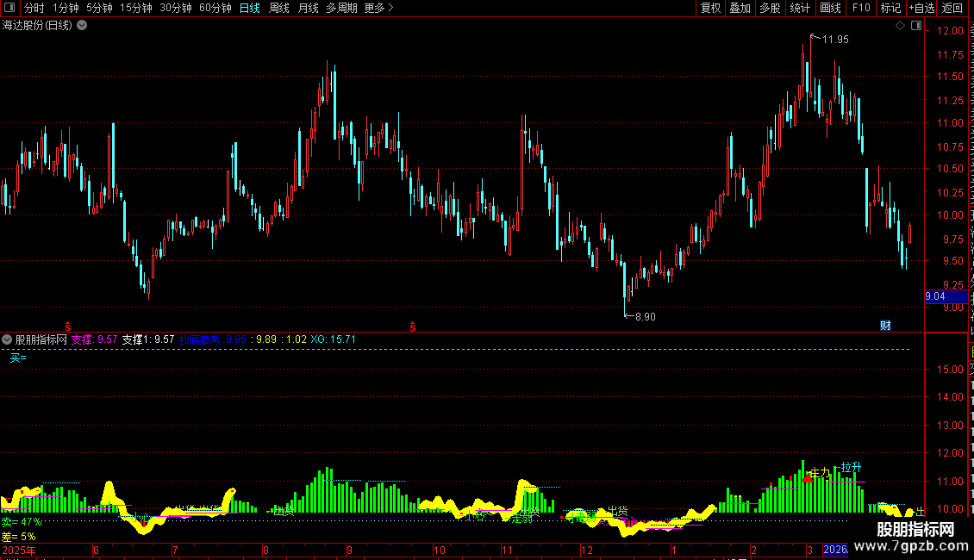Click the 叠加 overlay button
Viewport: 974px width, 560px height.
(x=740, y=8)
